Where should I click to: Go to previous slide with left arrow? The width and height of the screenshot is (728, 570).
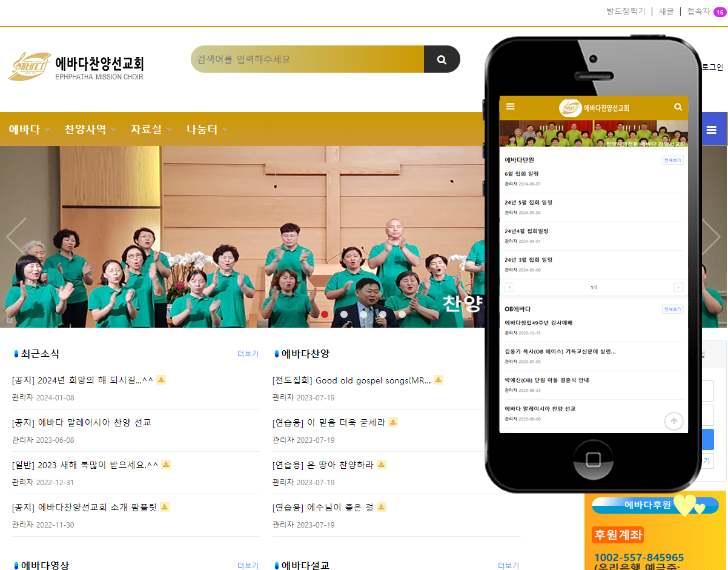(x=16, y=236)
